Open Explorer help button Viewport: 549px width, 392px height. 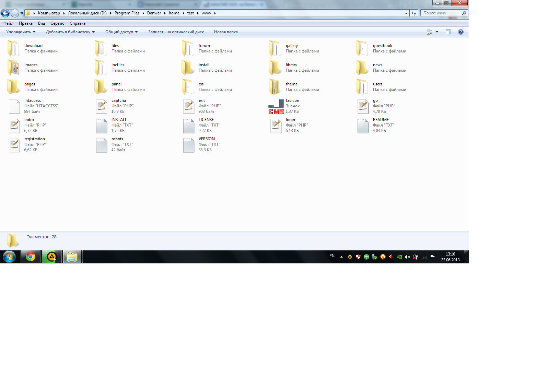tap(461, 32)
